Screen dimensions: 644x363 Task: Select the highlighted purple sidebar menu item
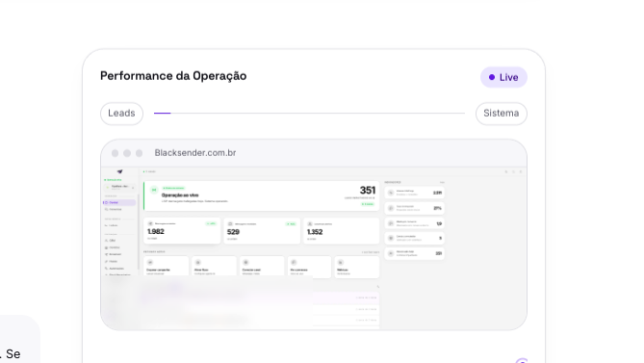(119, 202)
